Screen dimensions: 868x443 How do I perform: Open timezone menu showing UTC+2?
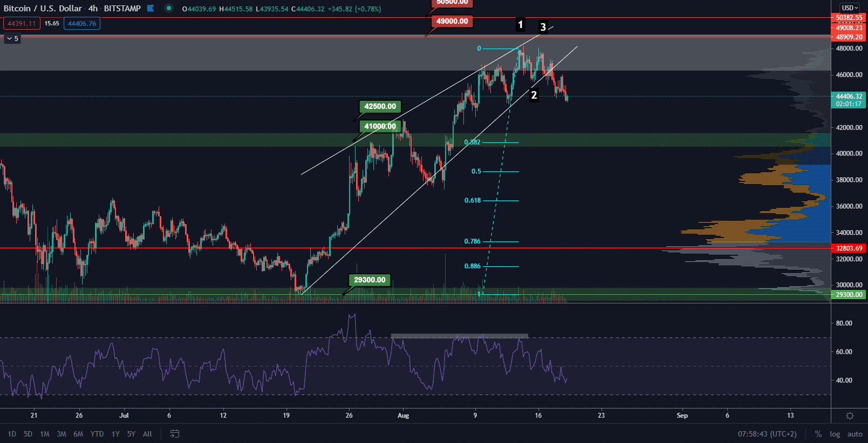tap(767, 434)
